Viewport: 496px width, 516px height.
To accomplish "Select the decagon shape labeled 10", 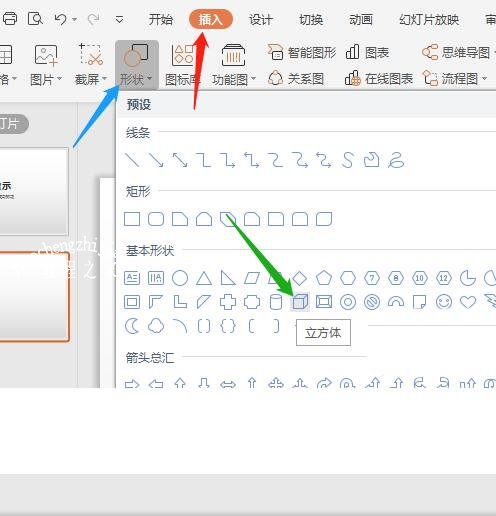I will (420, 278).
